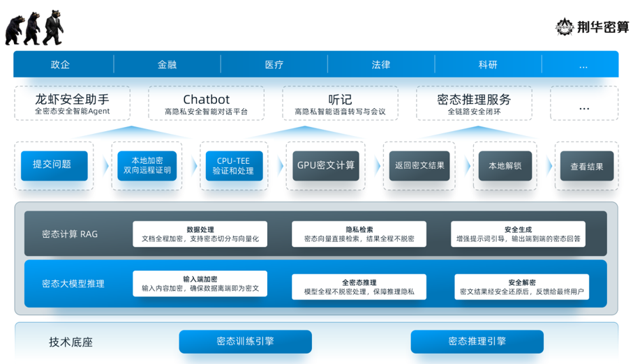Switch to the 金融 tab
This screenshot has height=364, width=633.
[x=167, y=65]
